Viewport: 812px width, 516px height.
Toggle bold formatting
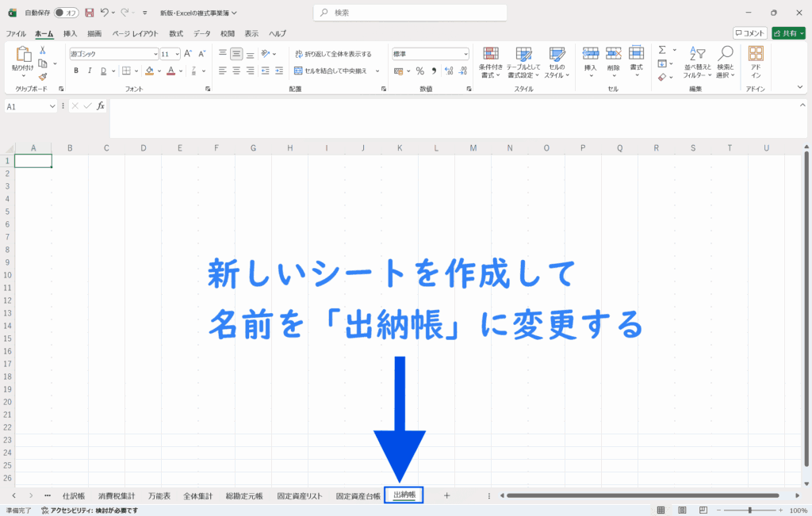76,71
